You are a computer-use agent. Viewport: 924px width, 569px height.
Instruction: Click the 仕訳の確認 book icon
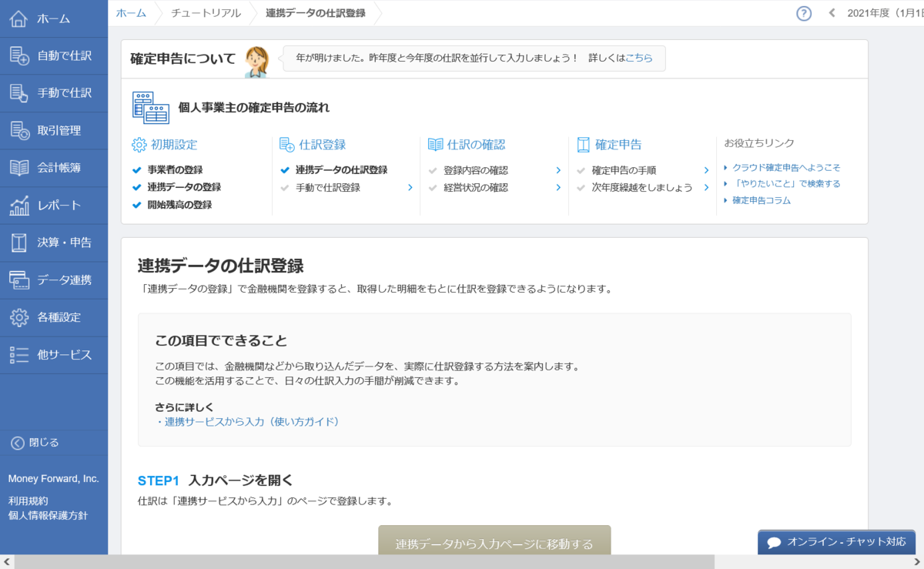(x=435, y=145)
